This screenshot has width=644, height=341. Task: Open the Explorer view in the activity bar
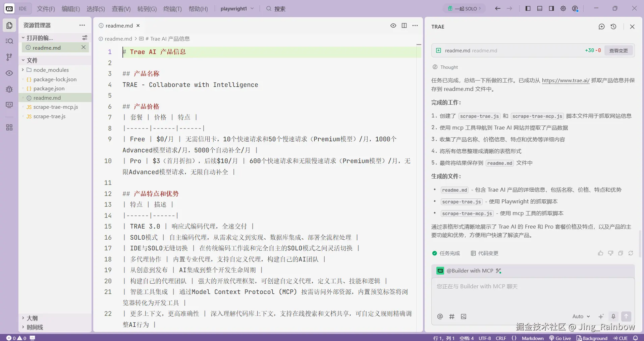click(x=9, y=25)
